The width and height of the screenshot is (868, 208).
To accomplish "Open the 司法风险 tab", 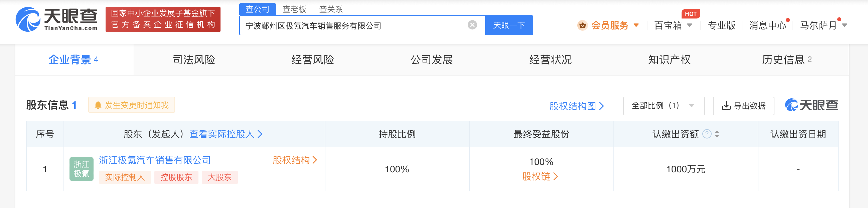I will [x=194, y=60].
